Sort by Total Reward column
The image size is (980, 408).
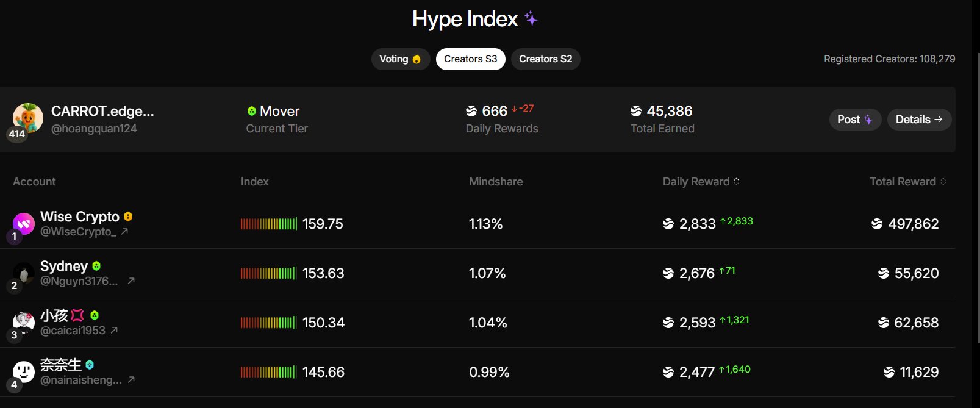pos(907,182)
